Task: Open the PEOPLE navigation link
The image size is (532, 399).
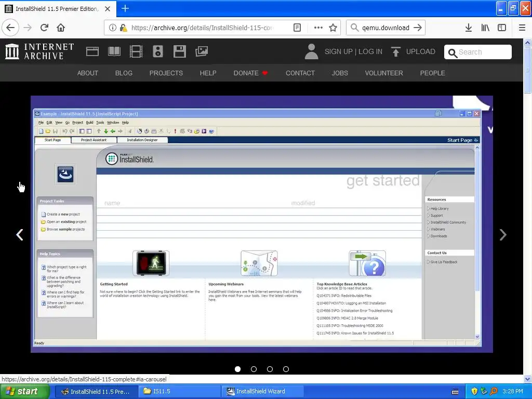Action: tap(432, 73)
